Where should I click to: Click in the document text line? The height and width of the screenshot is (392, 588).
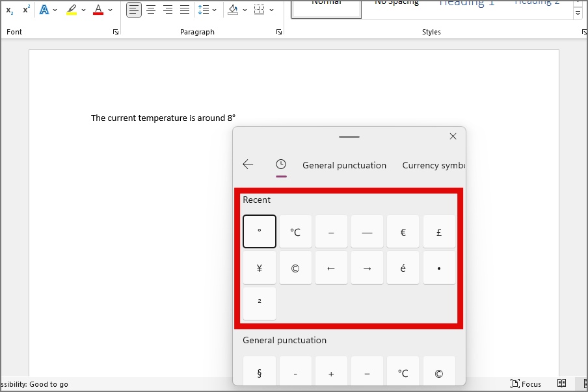(163, 118)
